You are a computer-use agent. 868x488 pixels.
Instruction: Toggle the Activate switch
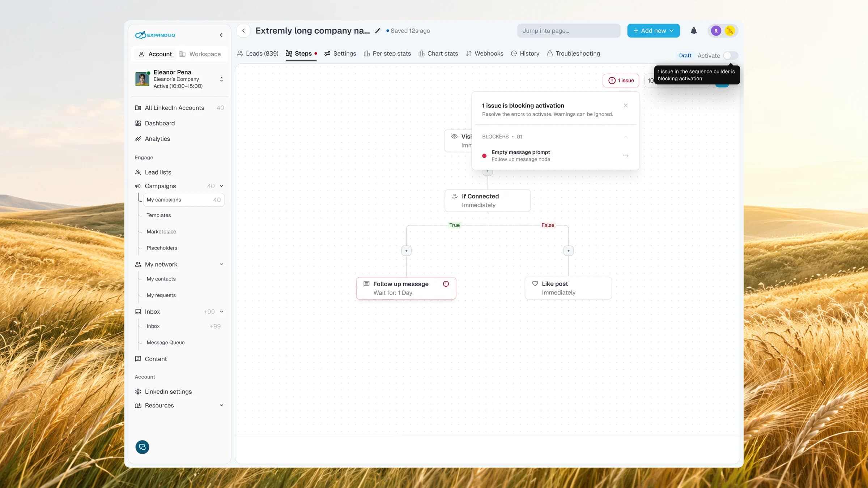[731, 56]
